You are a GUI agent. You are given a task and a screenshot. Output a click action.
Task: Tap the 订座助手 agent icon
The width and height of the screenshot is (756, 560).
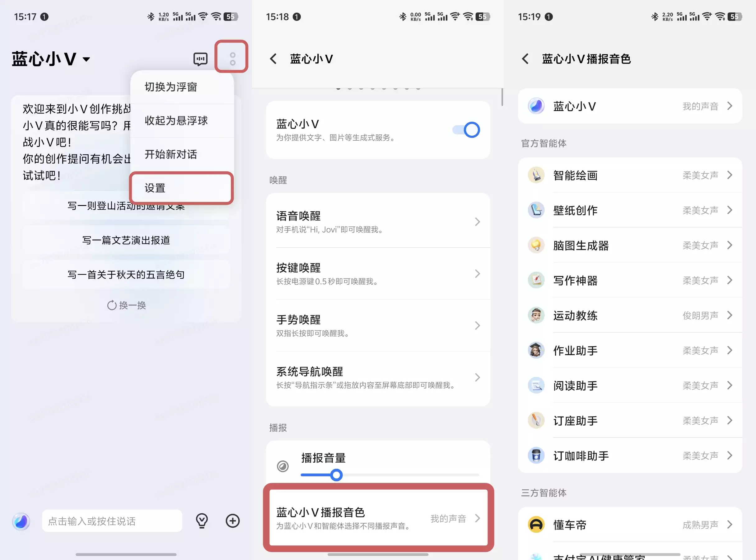pyautogui.click(x=536, y=421)
